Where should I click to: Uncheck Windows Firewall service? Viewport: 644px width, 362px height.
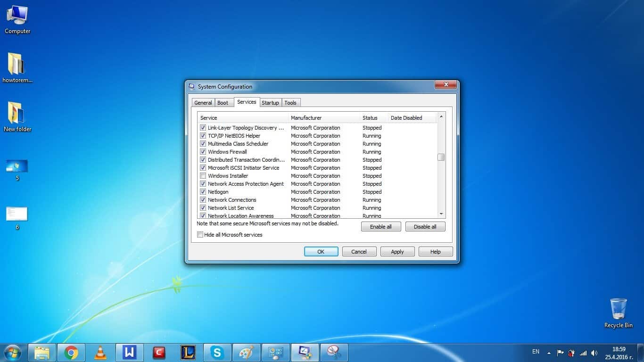tap(203, 152)
